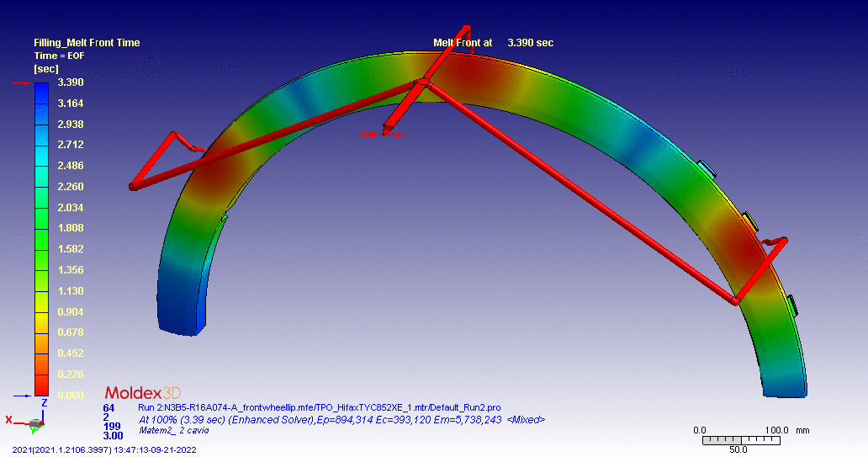The width and height of the screenshot is (868, 457).
Task: Click the Filling_Melt Front Time title
Action: click(87, 43)
